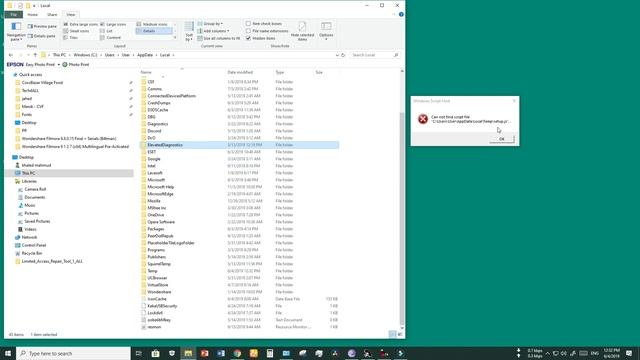Open the Options dropdown in ribbon
This screenshot has width=640, height=360.
pyautogui.click(x=326, y=31)
